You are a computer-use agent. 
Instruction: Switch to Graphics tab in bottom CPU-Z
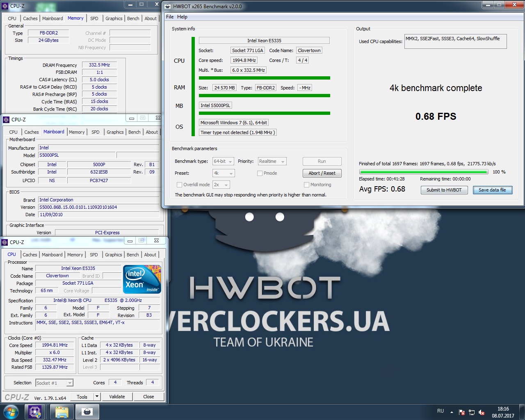pos(114,255)
